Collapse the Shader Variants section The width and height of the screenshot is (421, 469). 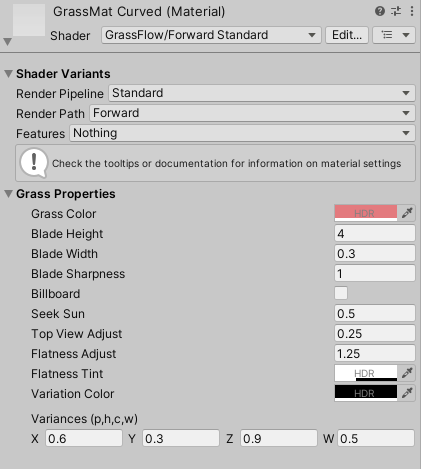point(8,74)
